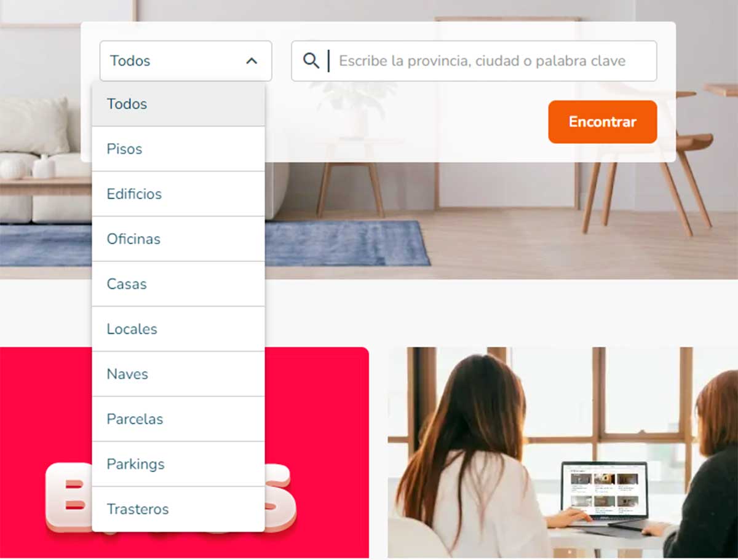This screenshot has height=560, width=738.
Task: Collapse the dropdown with the chevron arrow
Action: [252, 61]
